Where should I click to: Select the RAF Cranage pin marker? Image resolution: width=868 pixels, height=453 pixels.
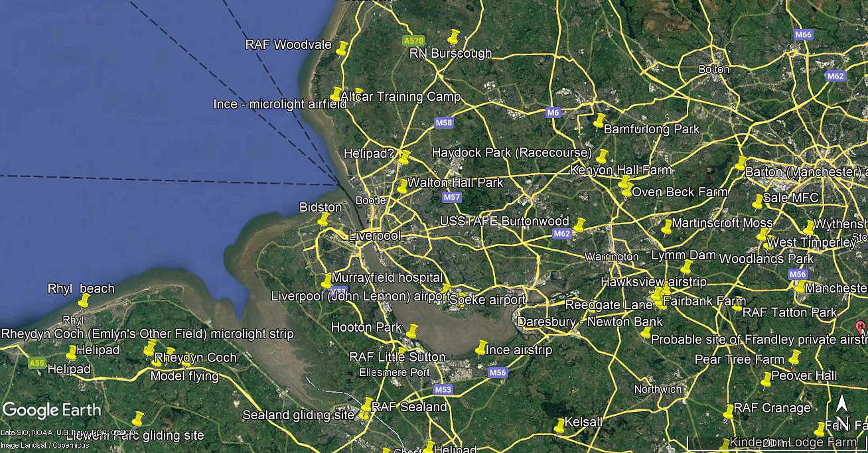tap(728, 412)
